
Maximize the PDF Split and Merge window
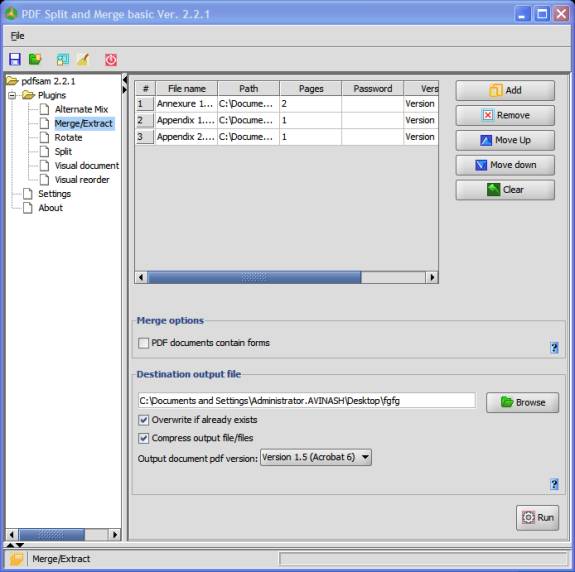tap(542, 14)
